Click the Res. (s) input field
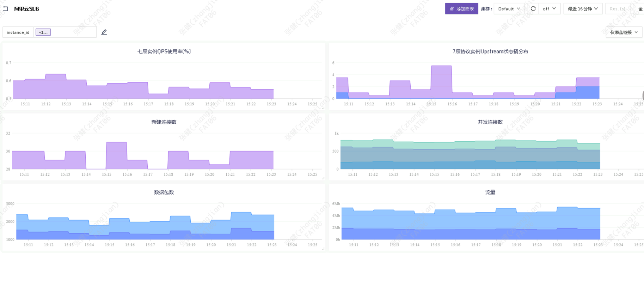 (618, 9)
